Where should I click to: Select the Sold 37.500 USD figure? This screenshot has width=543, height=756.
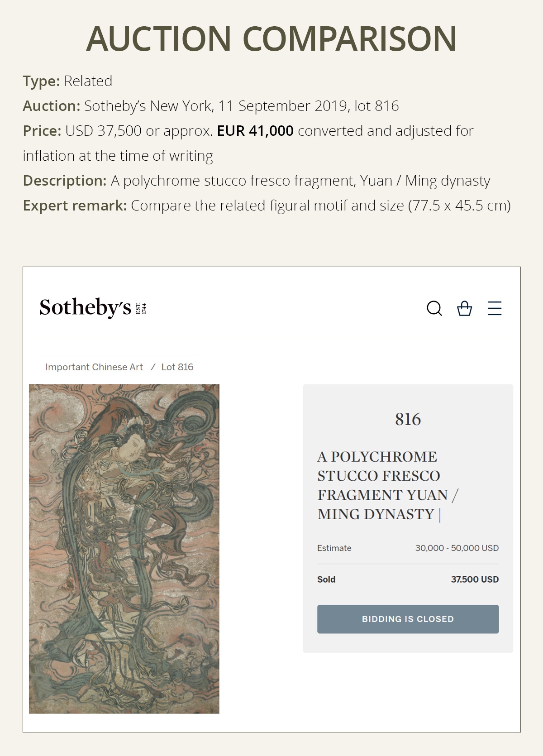point(474,579)
